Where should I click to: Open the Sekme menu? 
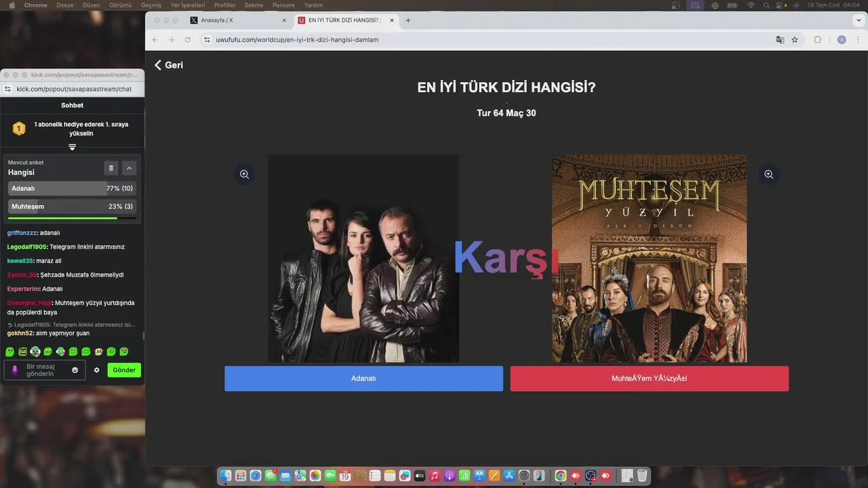pos(254,5)
